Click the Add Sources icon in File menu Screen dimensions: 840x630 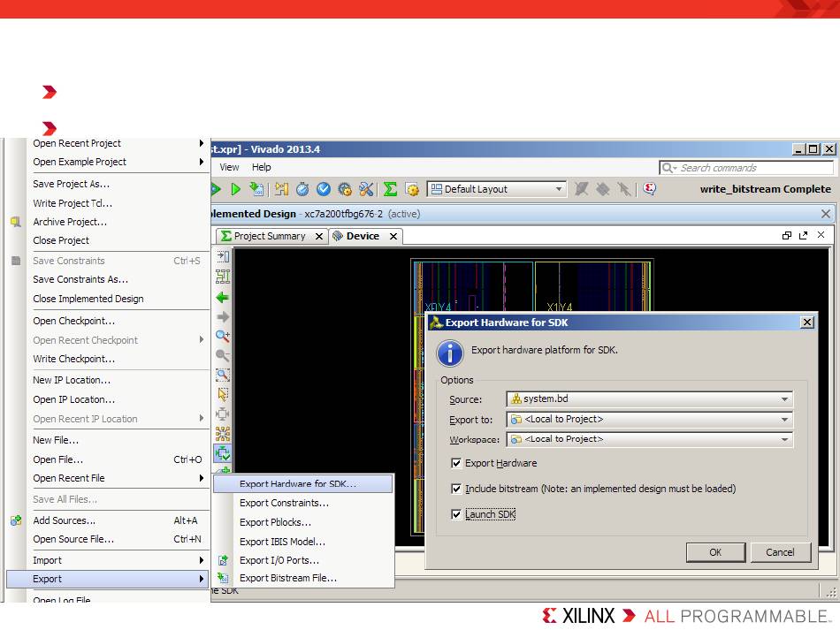16,520
